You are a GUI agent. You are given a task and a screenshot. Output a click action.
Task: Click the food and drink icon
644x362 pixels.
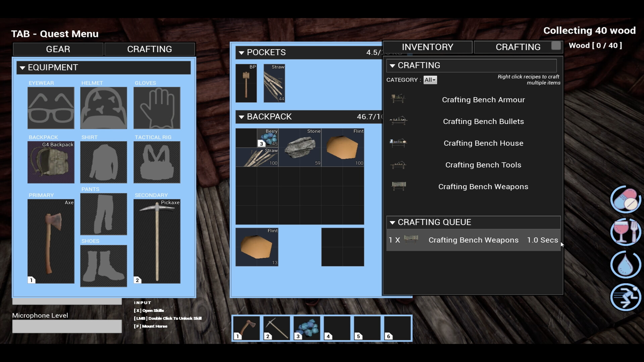click(x=625, y=232)
